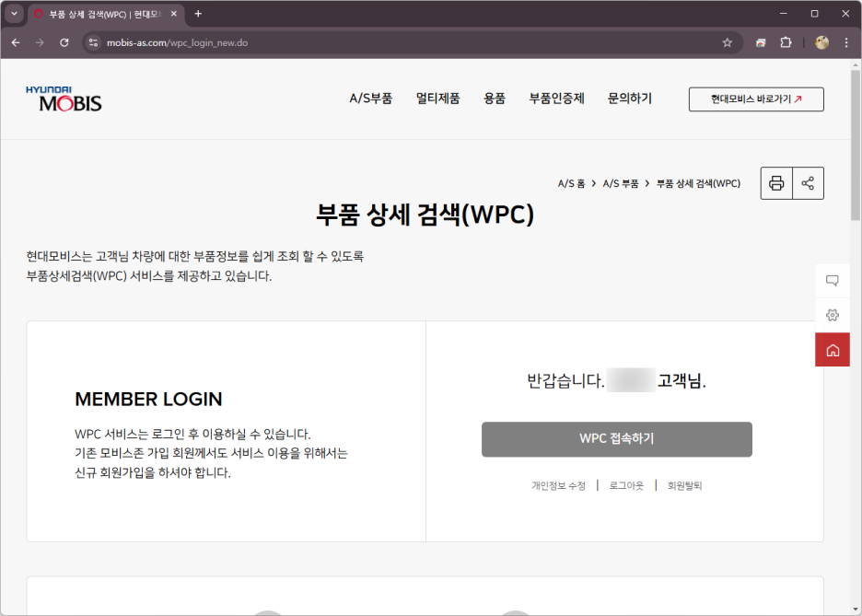Click the 로그아웃 link
Screen dimensions: 862x616
(x=626, y=486)
